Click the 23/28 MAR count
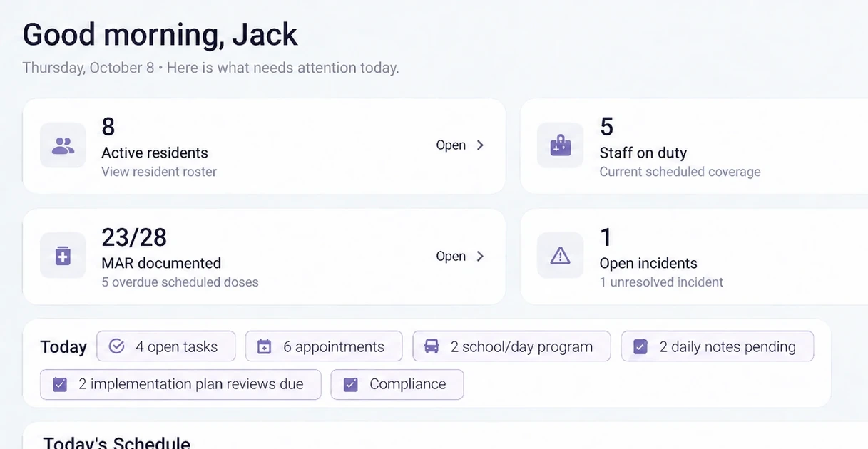The width and height of the screenshot is (868, 449). tap(134, 237)
